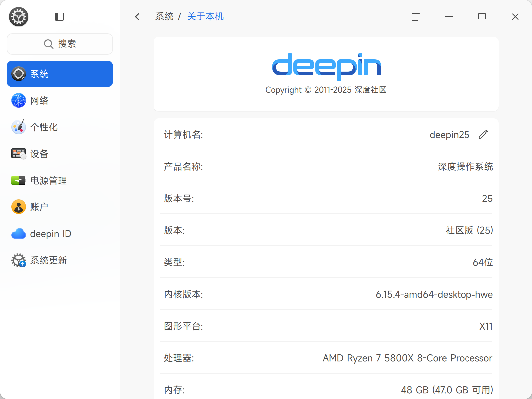
Task: Open the Personalization paintbrush icon
Action: (x=19, y=127)
